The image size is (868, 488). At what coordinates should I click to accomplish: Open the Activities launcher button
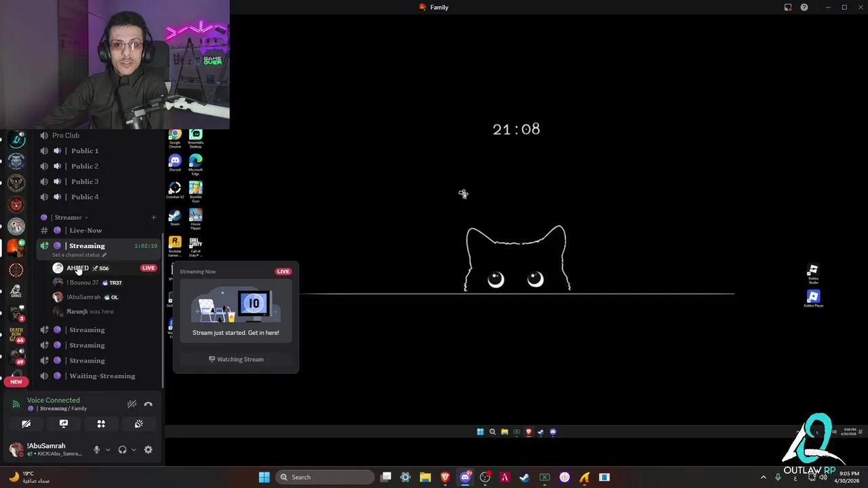click(x=101, y=424)
